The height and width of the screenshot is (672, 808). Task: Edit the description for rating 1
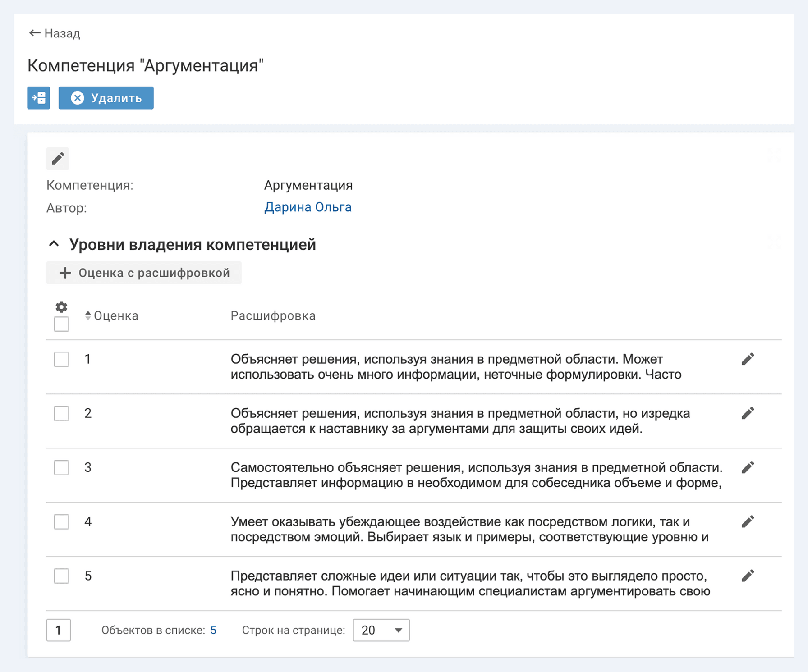tap(748, 359)
